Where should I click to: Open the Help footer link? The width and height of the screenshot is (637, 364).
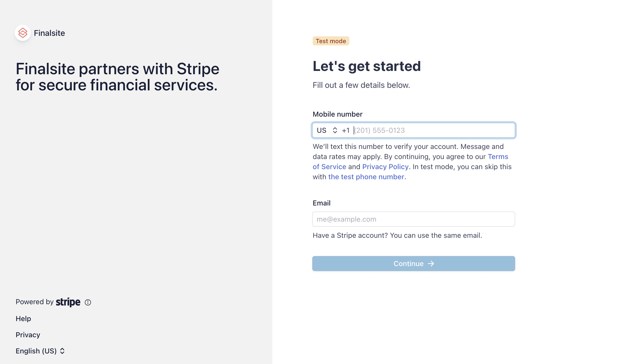click(x=23, y=319)
